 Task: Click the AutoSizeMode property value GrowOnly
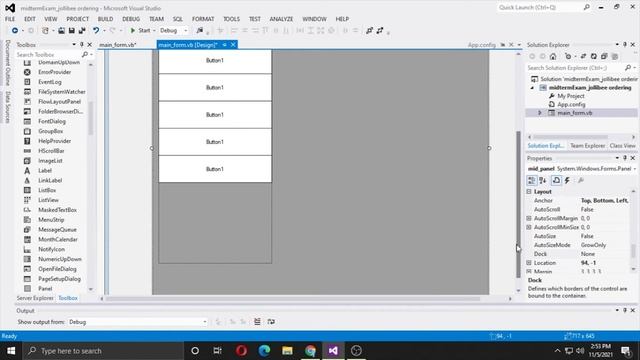click(593, 245)
